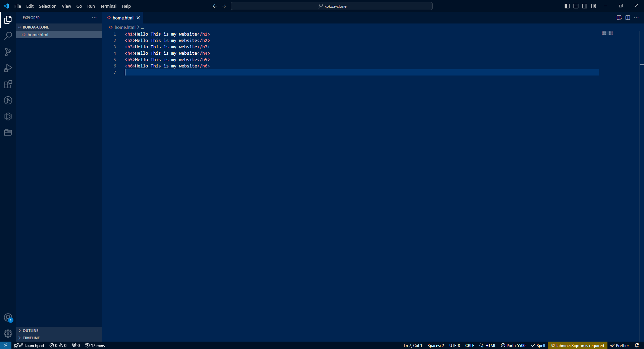Screen dimensions: 644x349
Task: Click the Spaces: 2 indentation setting
Action: 436,345
